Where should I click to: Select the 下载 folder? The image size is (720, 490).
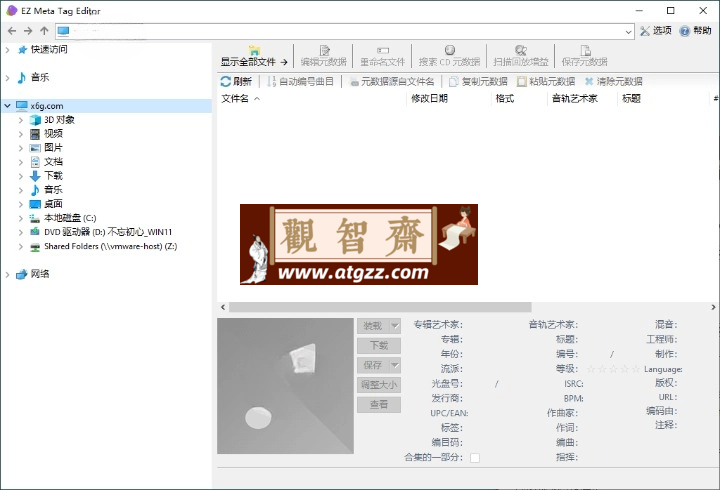coord(53,176)
